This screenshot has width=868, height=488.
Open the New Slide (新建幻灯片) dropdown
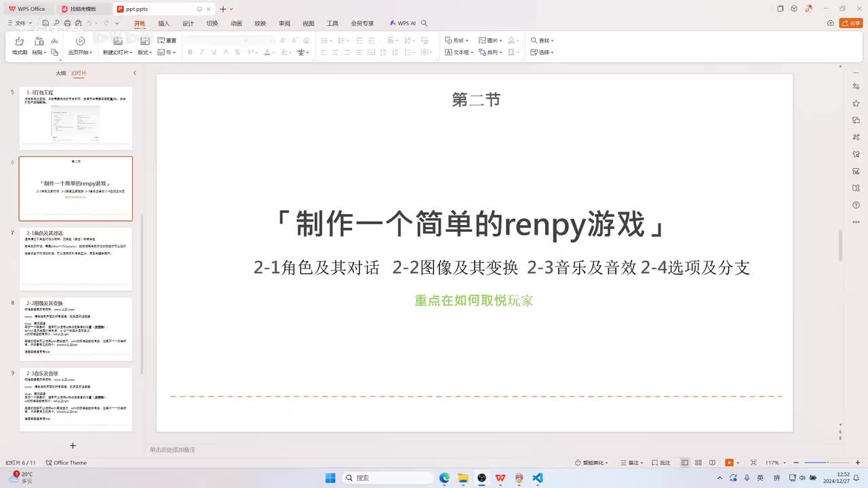click(117, 52)
